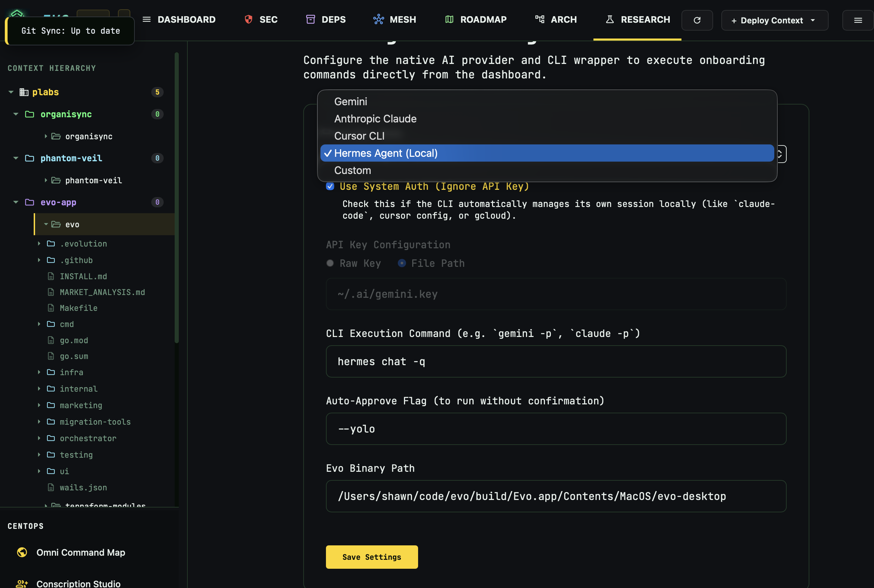Switch to the SEC tab
Viewport: 874px width, 588px height.
coord(261,20)
